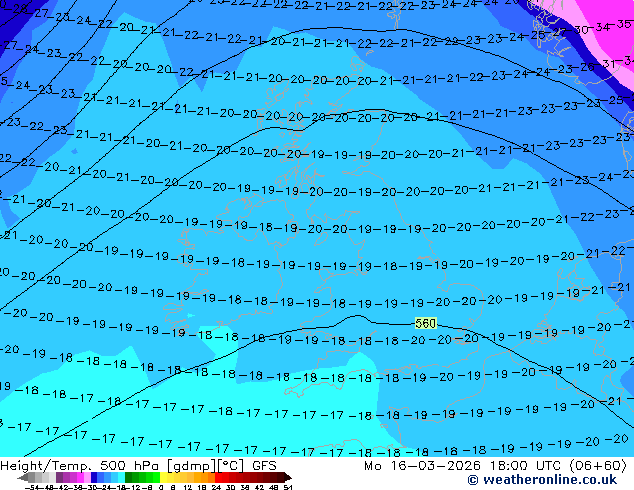Click the 'Mo 16-03-2026 18:00 UTC' timestamp
This screenshot has width=634, height=490.
click(465, 466)
